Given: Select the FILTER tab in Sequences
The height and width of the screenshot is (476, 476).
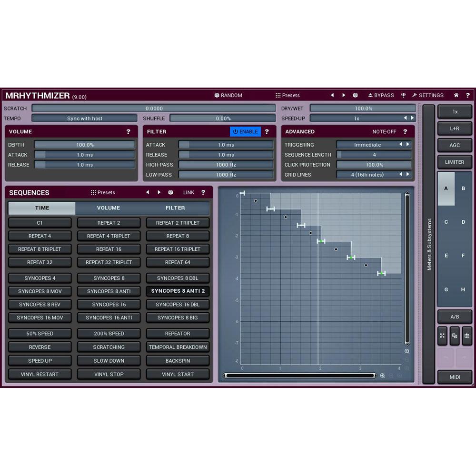Looking at the screenshot, I should pos(175,208).
